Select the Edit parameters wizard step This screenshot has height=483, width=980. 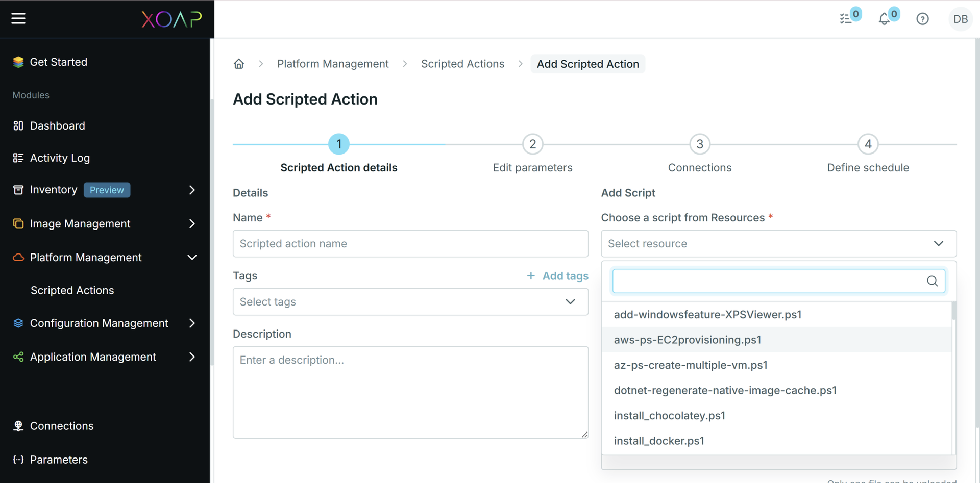click(x=532, y=144)
